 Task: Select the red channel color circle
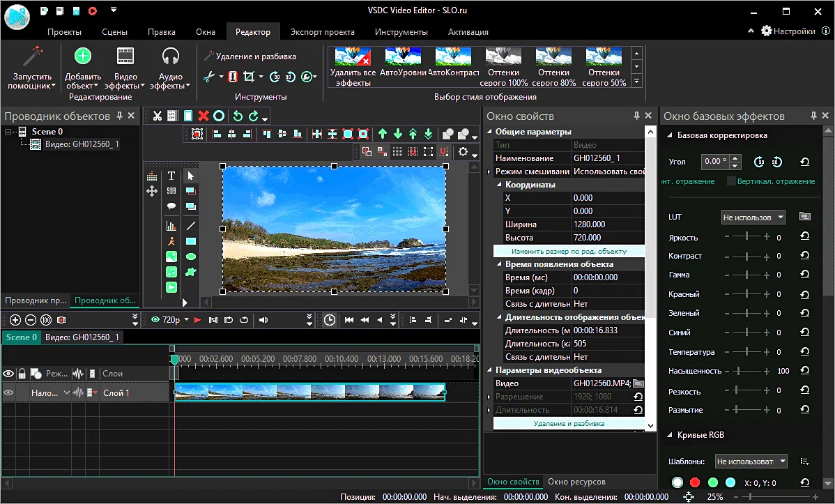[x=694, y=482]
